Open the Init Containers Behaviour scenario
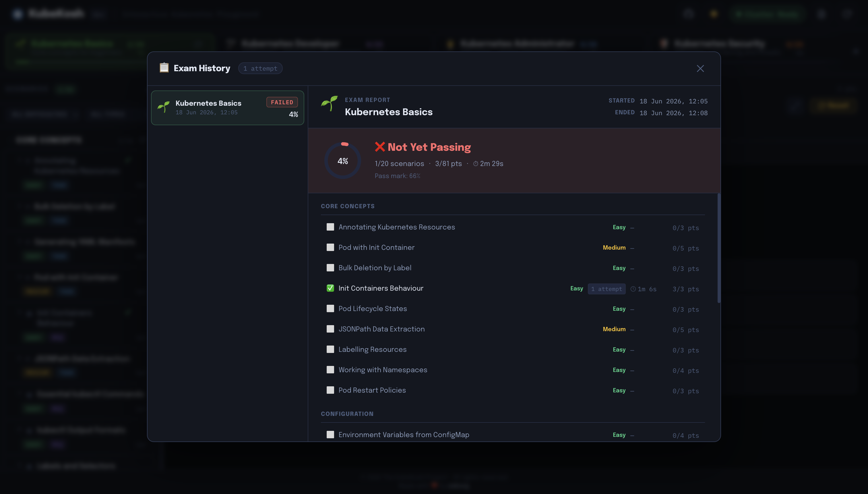The height and width of the screenshot is (494, 868). point(513,288)
